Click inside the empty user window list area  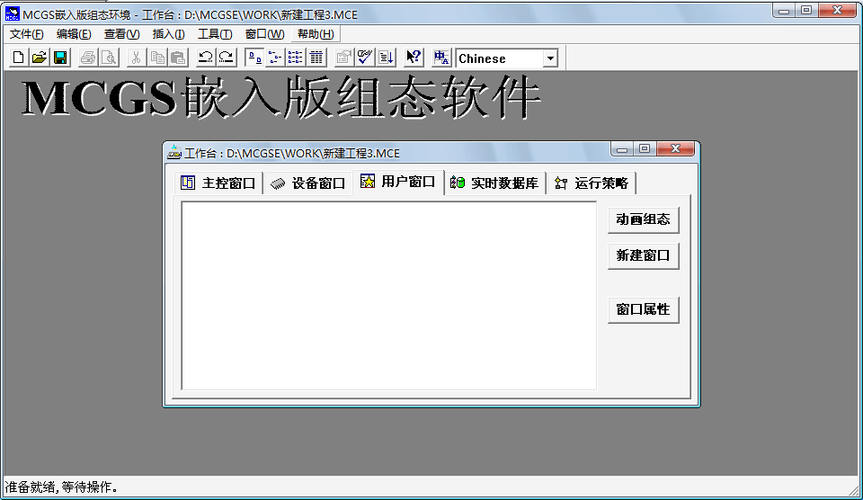389,295
